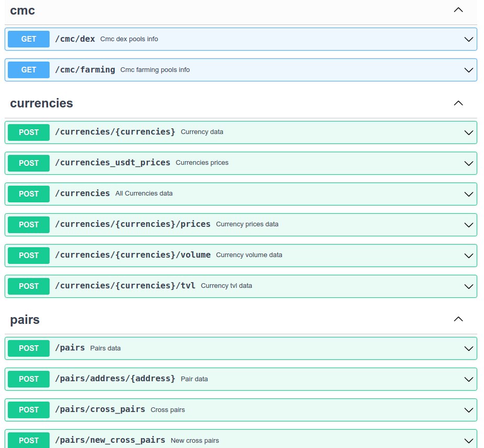The width and height of the screenshot is (484, 448).
Task: Open the /pairs endpoint path
Action: [x=70, y=348]
